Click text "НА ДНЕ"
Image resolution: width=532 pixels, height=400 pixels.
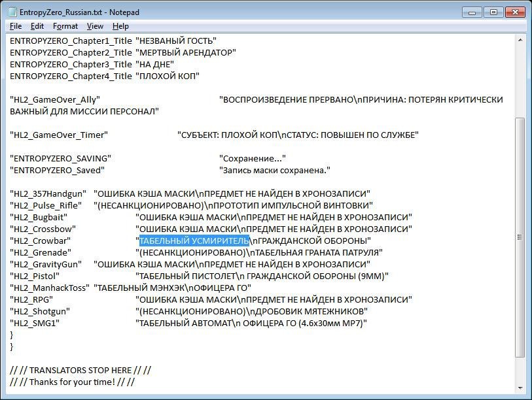154,65
